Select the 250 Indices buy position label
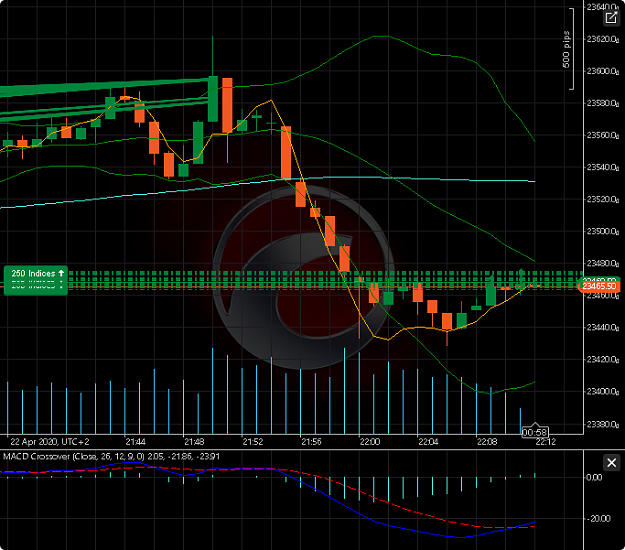The width and height of the screenshot is (625, 550). (36, 274)
